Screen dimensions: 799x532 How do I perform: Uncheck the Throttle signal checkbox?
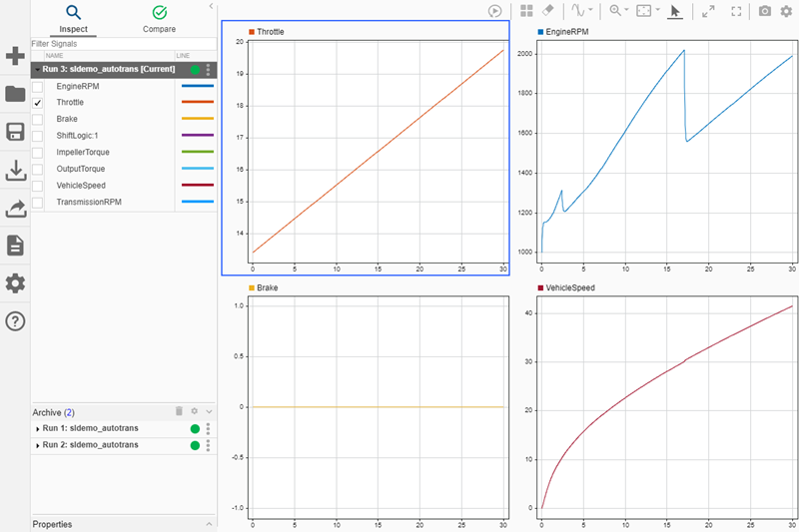(x=38, y=103)
